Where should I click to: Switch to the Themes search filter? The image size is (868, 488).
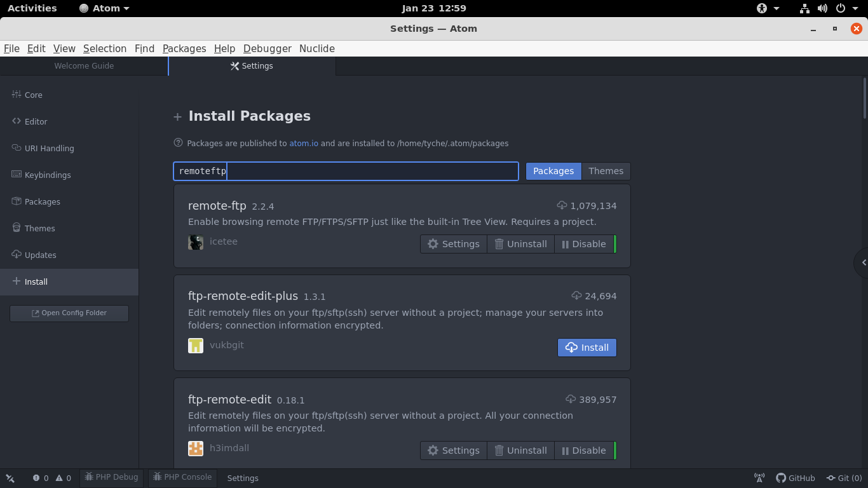(606, 171)
